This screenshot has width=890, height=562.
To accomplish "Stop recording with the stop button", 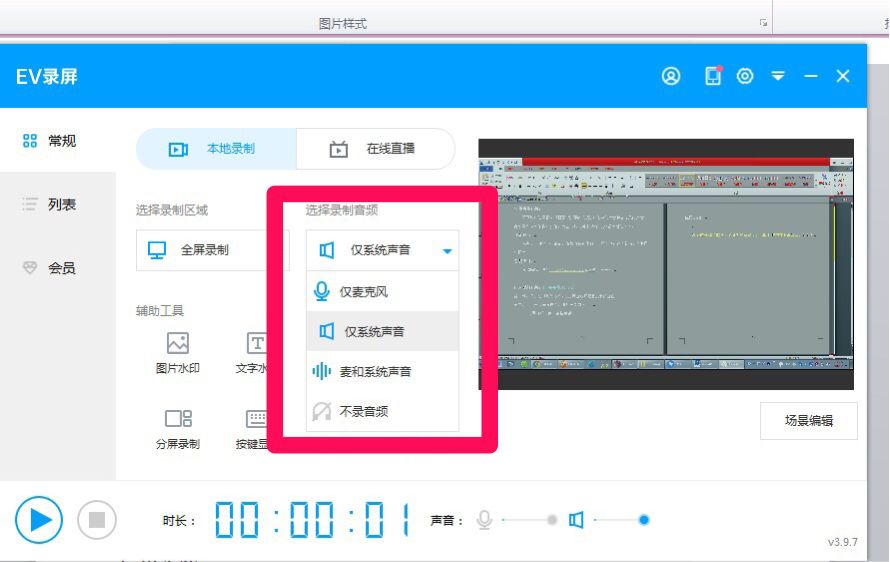I will (x=96, y=519).
